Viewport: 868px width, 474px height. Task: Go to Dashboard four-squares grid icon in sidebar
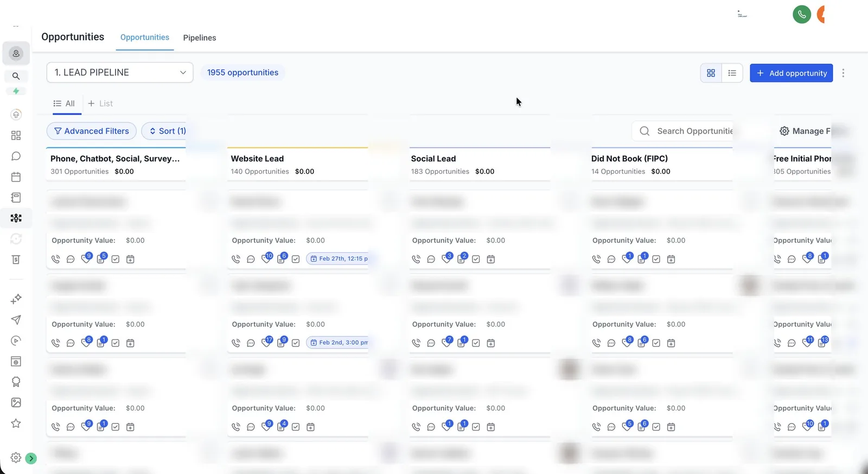(x=16, y=135)
